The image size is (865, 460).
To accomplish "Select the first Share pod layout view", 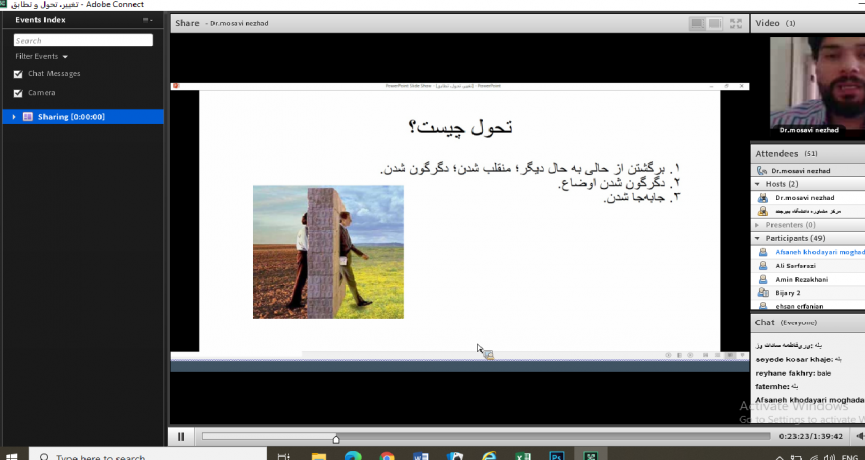I will (x=697, y=24).
